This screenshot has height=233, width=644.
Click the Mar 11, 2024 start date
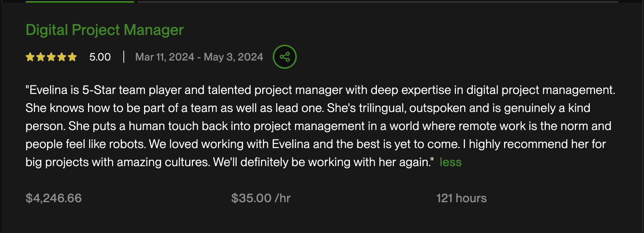click(x=164, y=57)
